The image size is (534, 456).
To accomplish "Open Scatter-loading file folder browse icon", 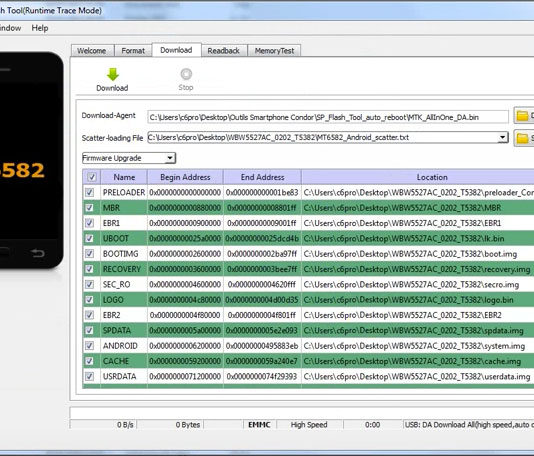I will (522, 138).
